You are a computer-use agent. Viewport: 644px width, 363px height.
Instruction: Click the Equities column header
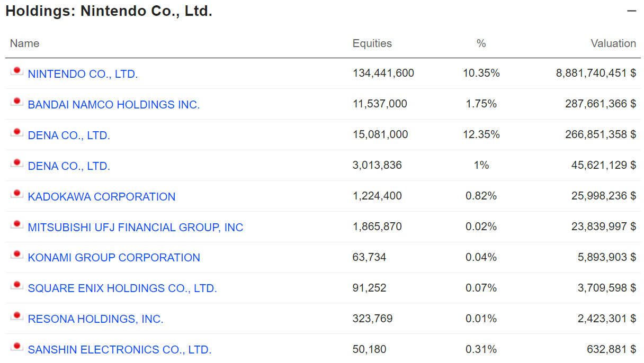[372, 43]
